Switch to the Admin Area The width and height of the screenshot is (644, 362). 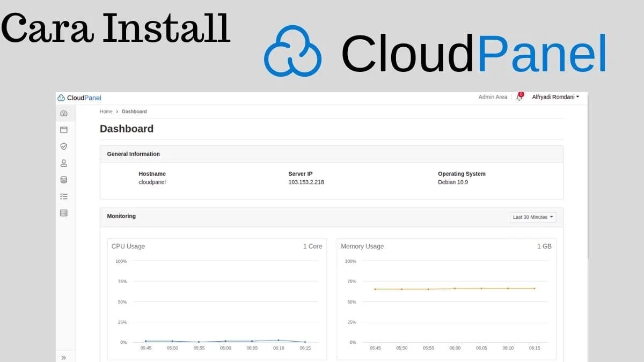point(493,97)
